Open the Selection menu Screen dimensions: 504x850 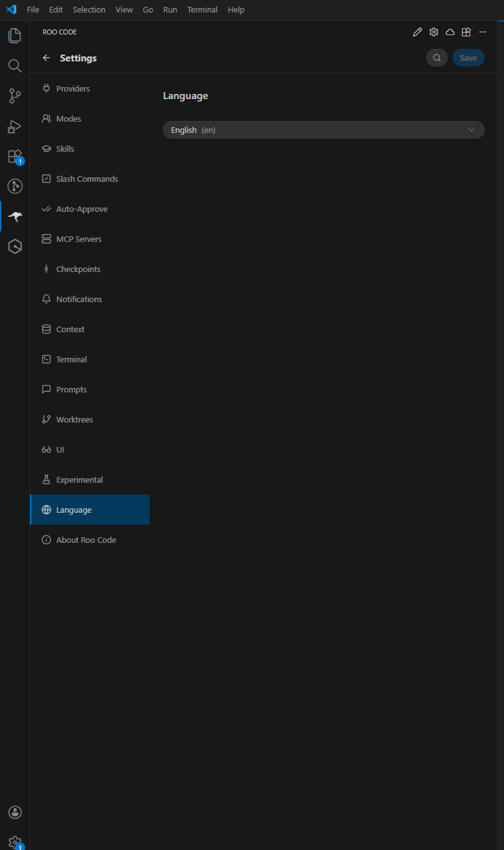click(x=89, y=10)
